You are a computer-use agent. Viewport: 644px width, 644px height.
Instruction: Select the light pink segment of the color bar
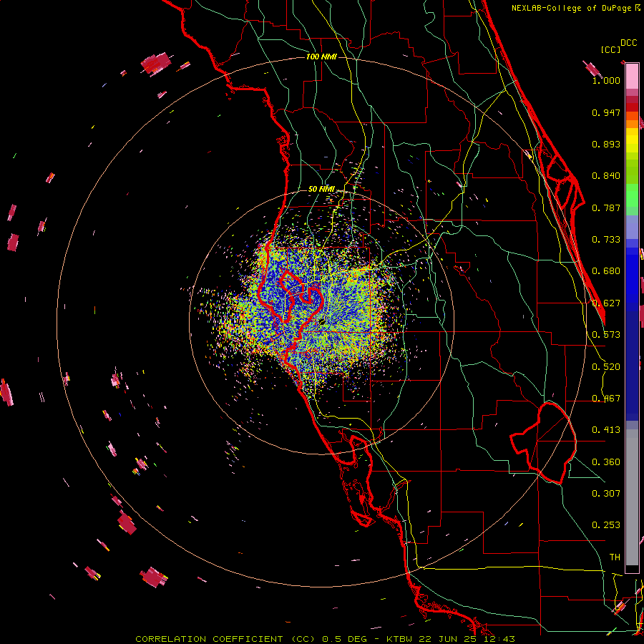tap(632, 77)
